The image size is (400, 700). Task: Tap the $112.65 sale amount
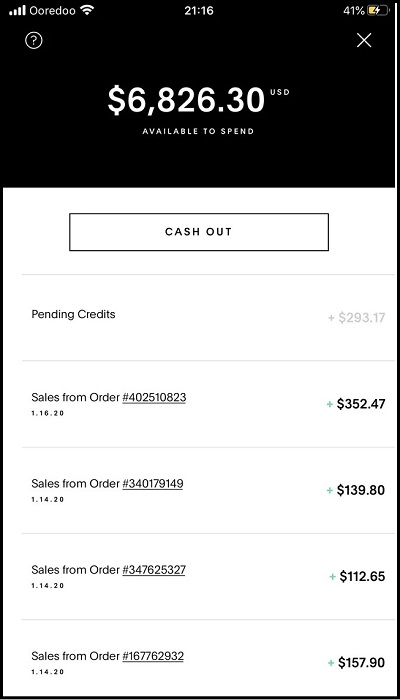pyautogui.click(x=362, y=576)
